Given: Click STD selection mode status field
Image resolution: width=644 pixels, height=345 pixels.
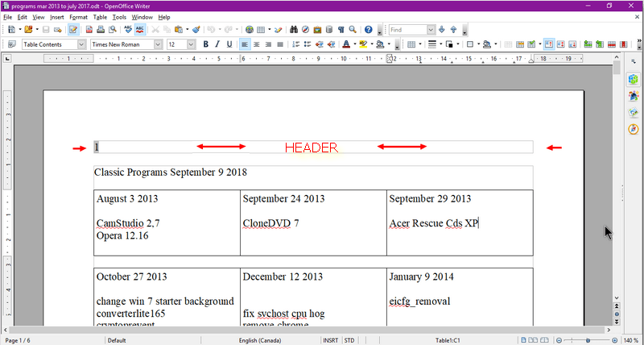Looking at the screenshot, I should pos(349,340).
